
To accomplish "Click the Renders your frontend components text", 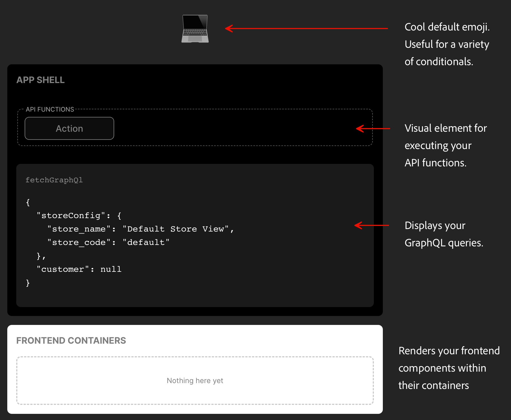I will pyautogui.click(x=449, y=368).
